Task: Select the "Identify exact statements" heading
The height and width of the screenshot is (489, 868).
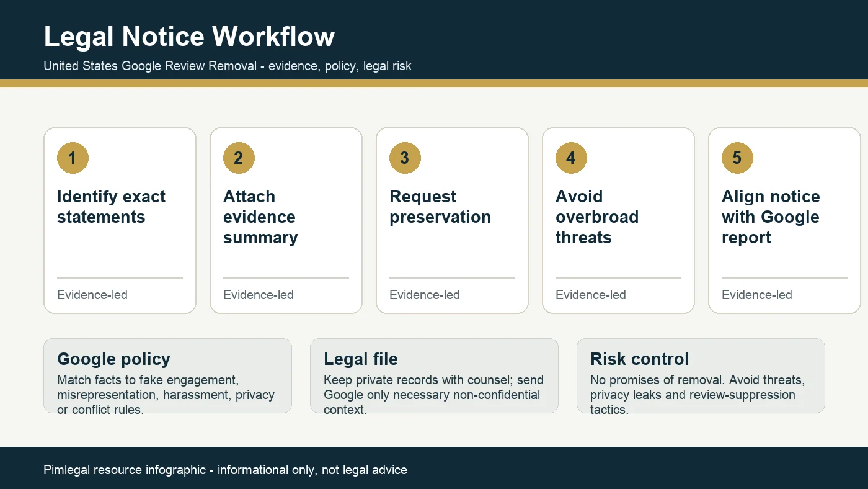Action: (111, 207)
